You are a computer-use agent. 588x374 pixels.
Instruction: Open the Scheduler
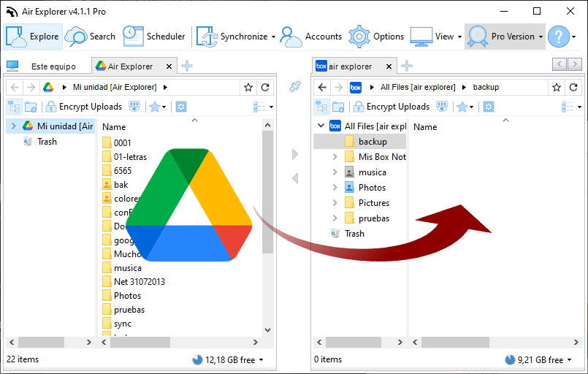pyautogui.click(x=153, y=37)
